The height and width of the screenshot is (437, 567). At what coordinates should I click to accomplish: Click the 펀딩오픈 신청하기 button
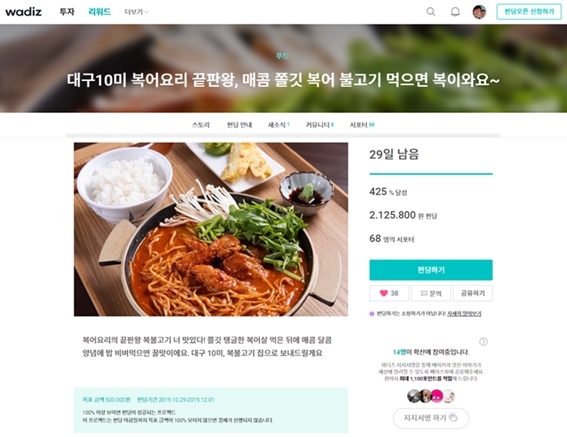(x=529, y=12)
